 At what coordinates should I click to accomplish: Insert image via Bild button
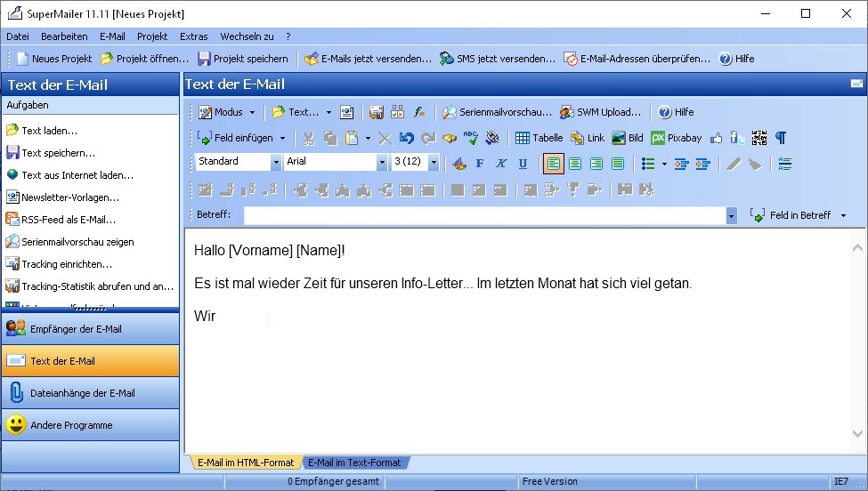[628, 138]
